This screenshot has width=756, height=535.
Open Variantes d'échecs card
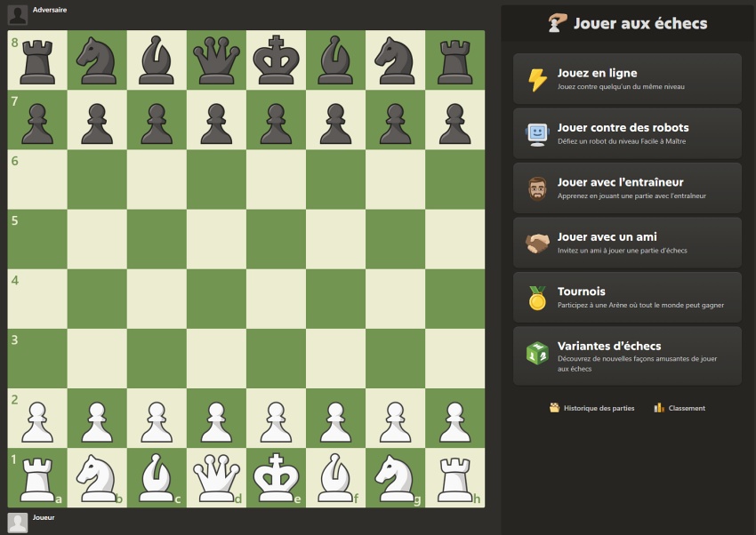point(627,355)
